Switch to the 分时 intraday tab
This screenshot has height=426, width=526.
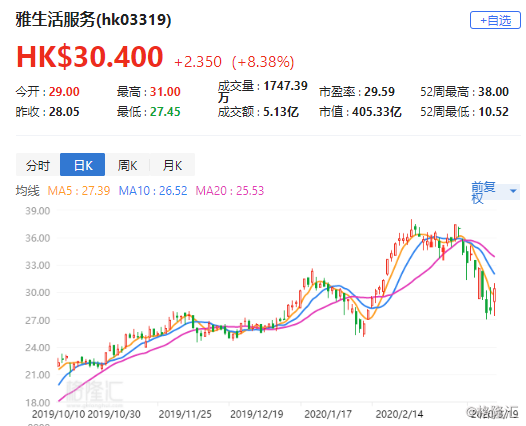coord(38,165)
